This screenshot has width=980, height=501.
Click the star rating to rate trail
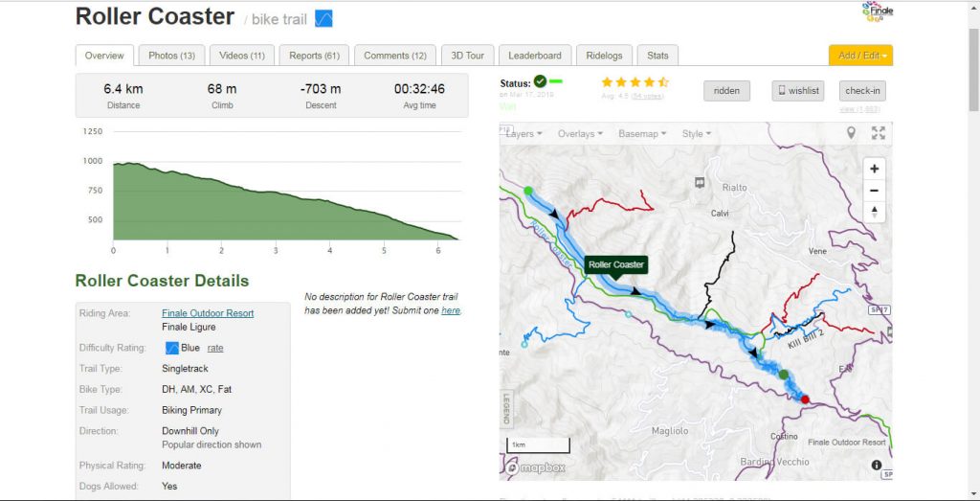(x=634, y=82)
